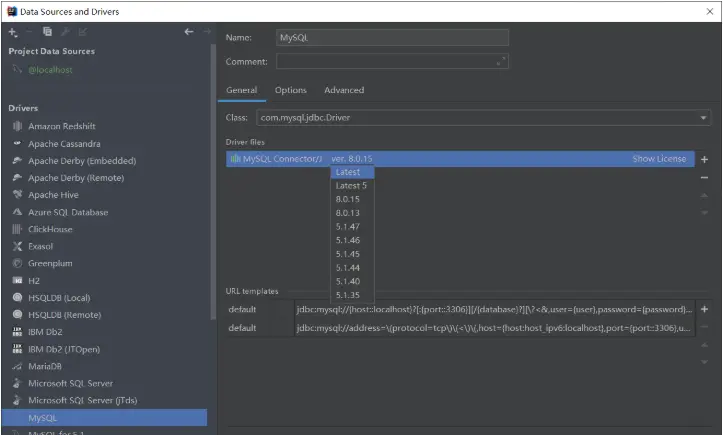Duplicate the selected data source
This screenshot has height=435, width=723.
[x=47, y=32]
